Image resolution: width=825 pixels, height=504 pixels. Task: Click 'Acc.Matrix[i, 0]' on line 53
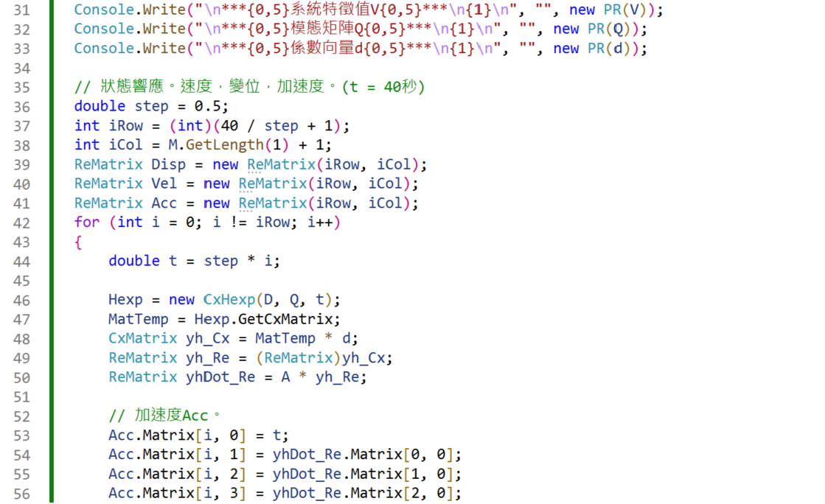[x=177, y=435]
